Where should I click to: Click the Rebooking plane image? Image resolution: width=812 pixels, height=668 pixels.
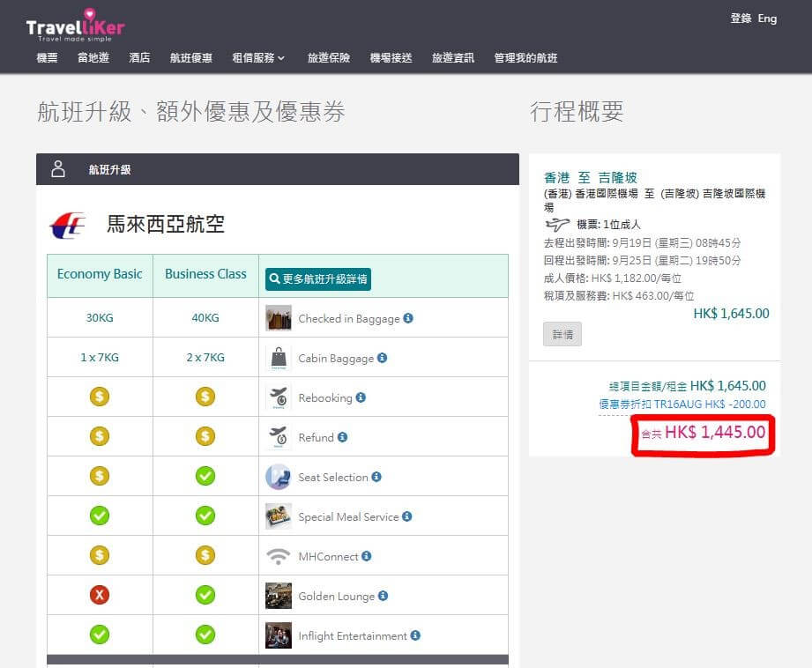pyautogui.click(x=279, y=397)
